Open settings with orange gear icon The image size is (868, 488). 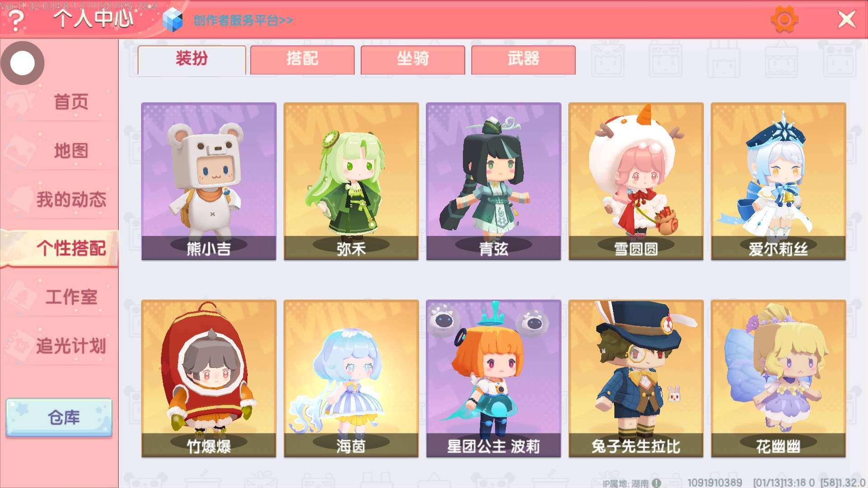(x=784, y=19)
